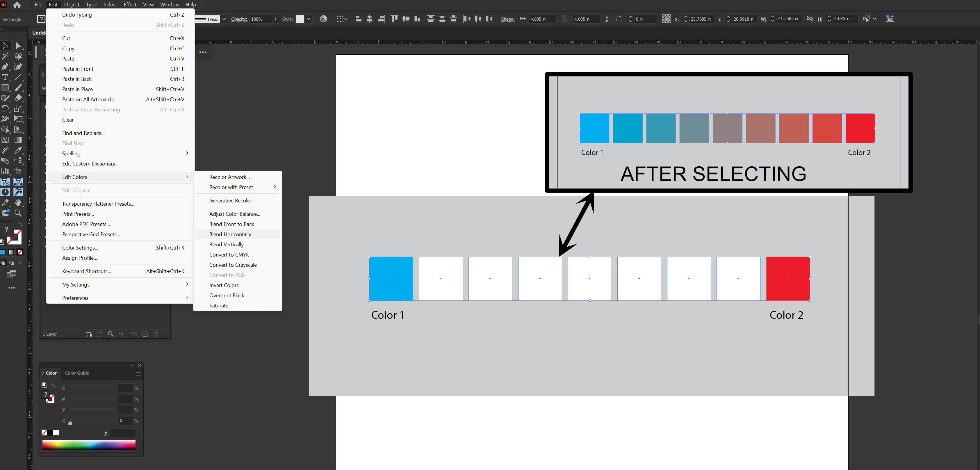Viewport: 980px width, 470px height.
Task: Click Shape options link
Action: (507, 19)
